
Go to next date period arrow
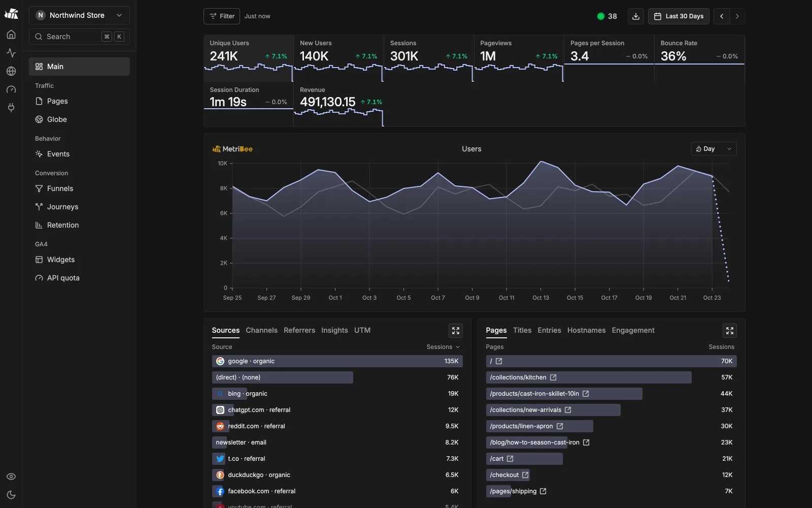[737, 16]
